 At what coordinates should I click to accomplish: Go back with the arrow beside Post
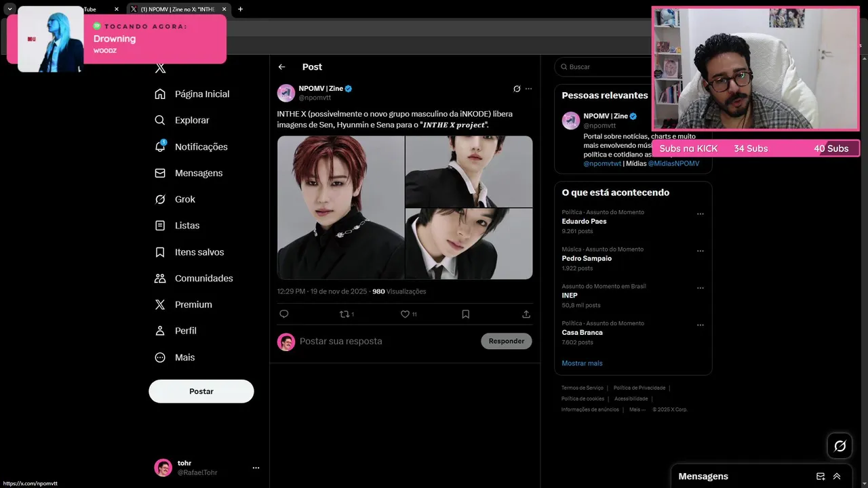coord(282,67)
